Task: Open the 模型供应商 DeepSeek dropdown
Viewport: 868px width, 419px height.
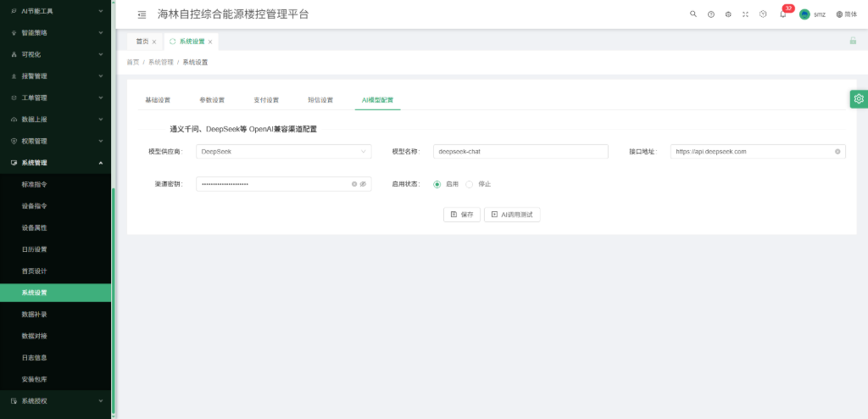Action: click(x=283, y=151)
